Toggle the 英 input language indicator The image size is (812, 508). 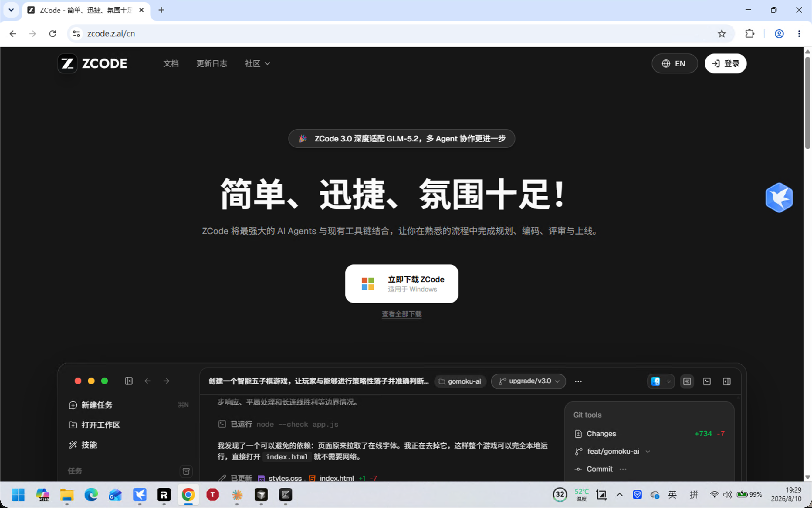click(x=672, y=495)
